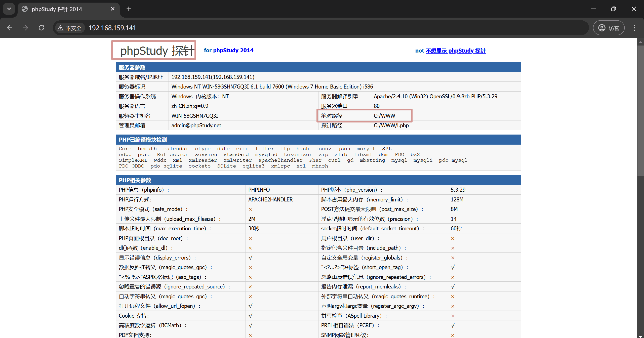
Task: Click the 服务器参数 section header
Action: [x=132, y=67]
